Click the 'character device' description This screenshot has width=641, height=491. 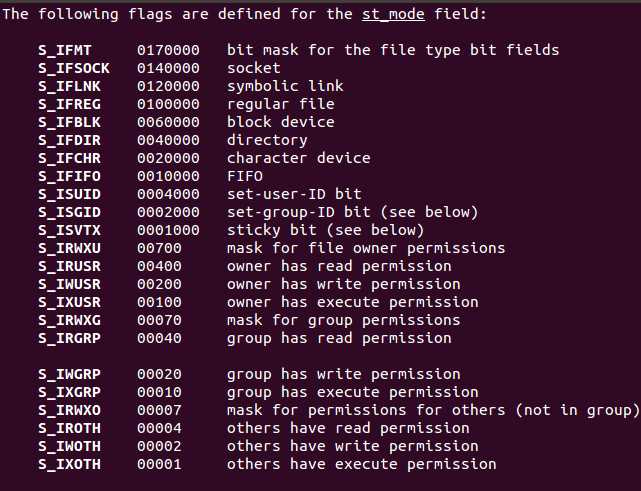click(x=299, y=158)
